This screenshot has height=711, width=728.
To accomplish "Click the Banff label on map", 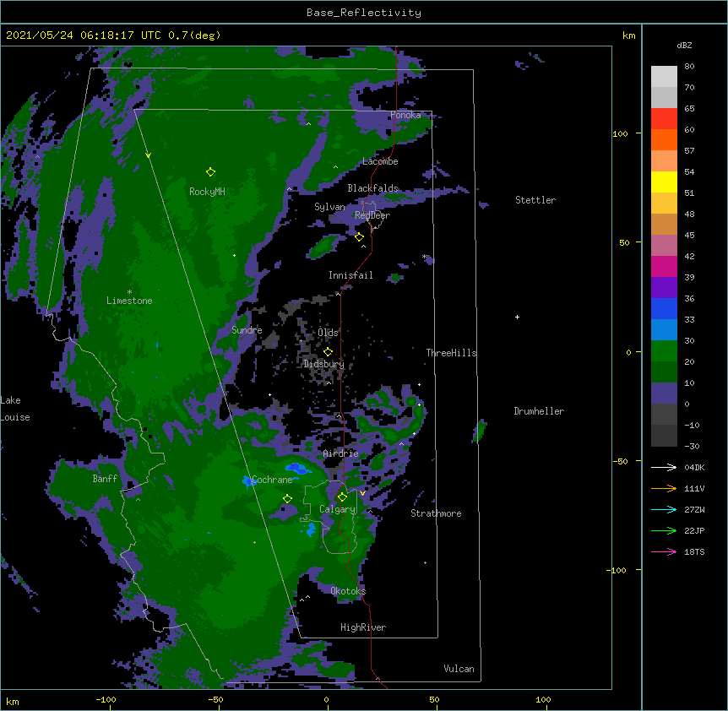I will [105, 479].
